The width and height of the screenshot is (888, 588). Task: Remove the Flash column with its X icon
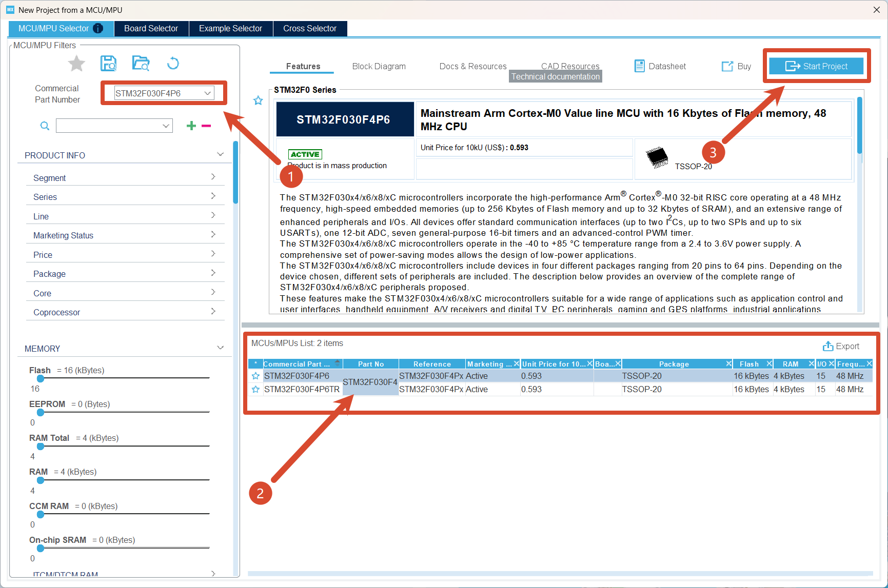[769, 363]
